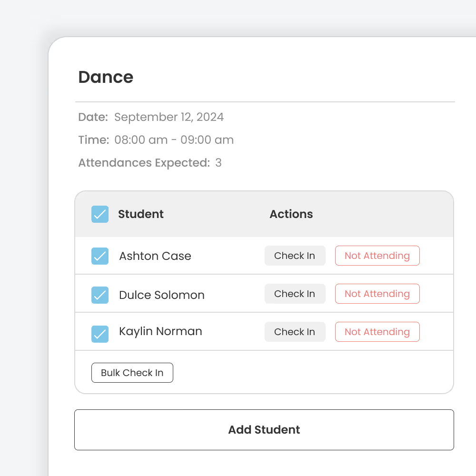Check In Dulce Solomon
This screenshot has height=476, width=476.
tap(295, 294)
